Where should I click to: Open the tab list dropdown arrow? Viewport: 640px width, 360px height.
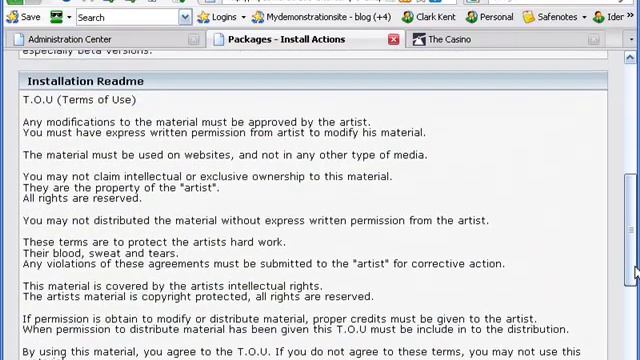(631, 40)
